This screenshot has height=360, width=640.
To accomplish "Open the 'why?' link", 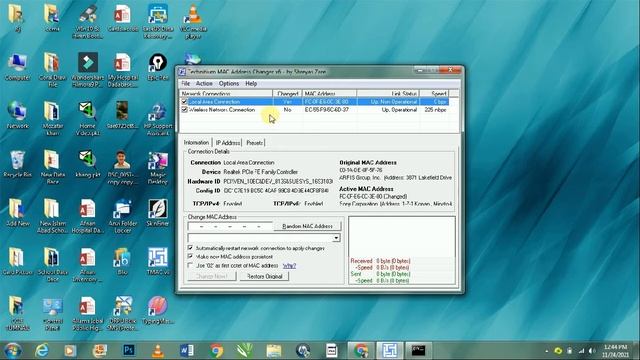I will coord(289,266).
